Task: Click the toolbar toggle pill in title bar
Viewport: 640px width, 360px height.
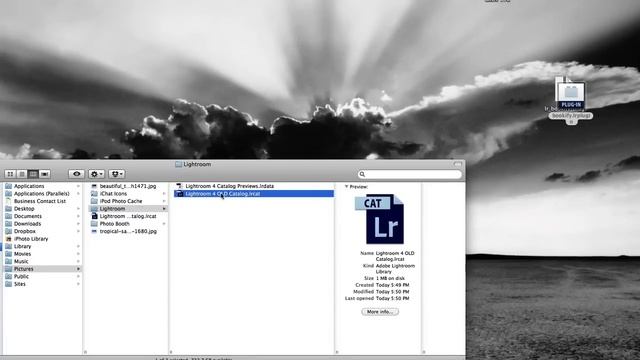Action: [x=458, y=164]
